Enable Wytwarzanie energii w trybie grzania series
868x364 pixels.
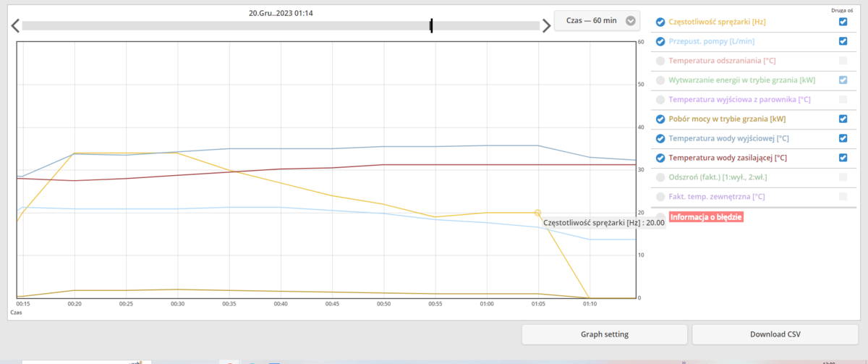pyautogui.click(x=660, y=80)
